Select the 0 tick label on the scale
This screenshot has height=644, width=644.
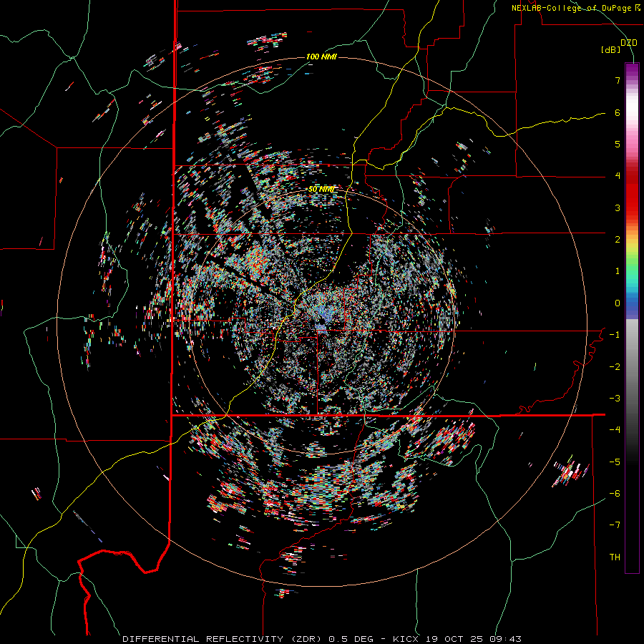point(618,303)
